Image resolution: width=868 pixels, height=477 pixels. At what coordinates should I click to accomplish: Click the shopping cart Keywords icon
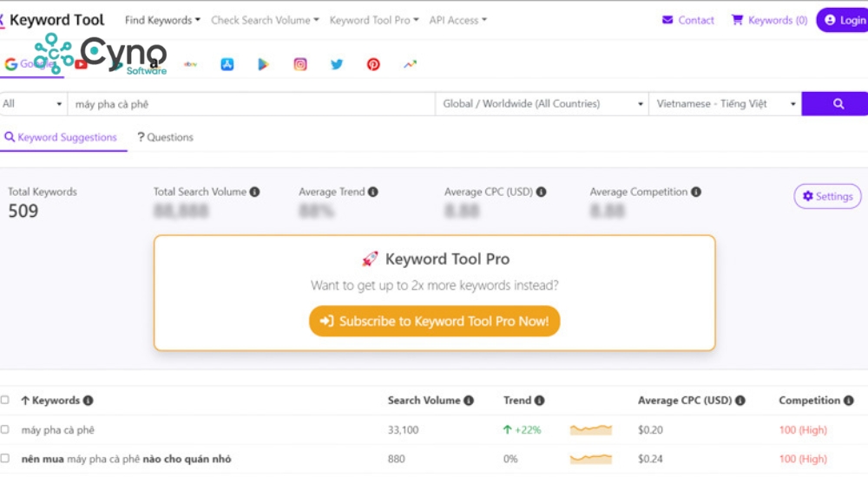pyautogui.click(x=737, y=20)
